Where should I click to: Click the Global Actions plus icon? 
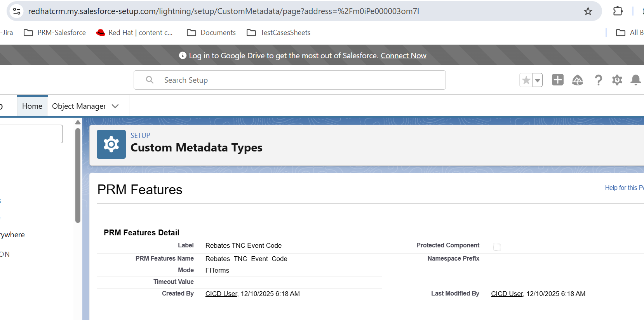[557, 80]
